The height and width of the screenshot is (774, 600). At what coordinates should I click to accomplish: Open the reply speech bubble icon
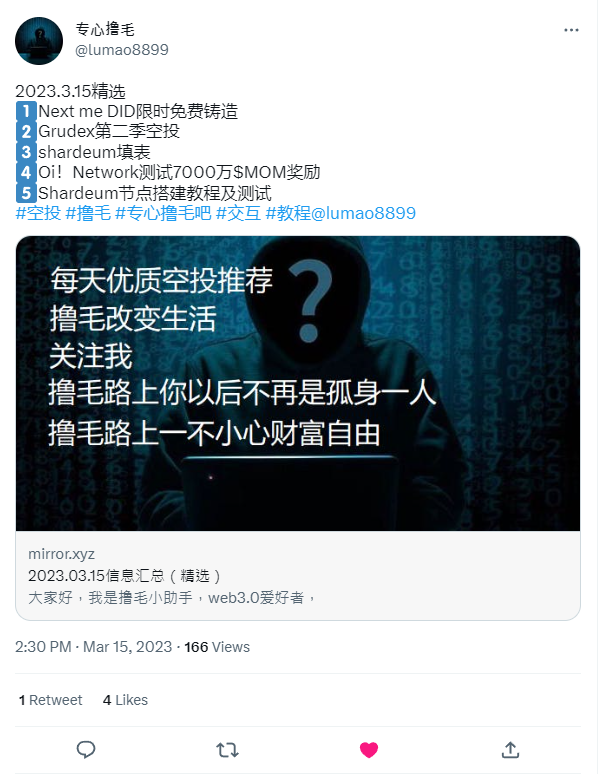pyautogui.click(x=86, y=750)
